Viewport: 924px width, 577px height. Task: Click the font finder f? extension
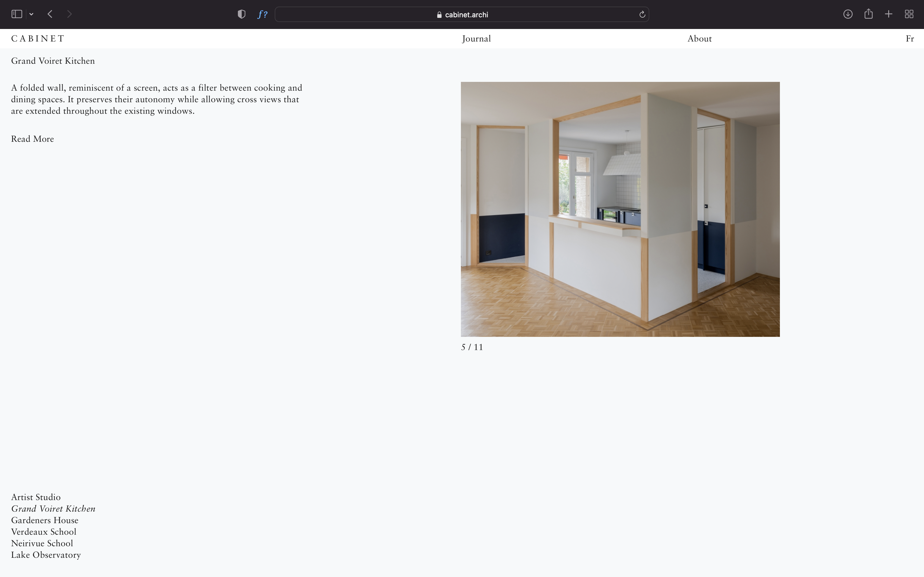tap(262, 15)
